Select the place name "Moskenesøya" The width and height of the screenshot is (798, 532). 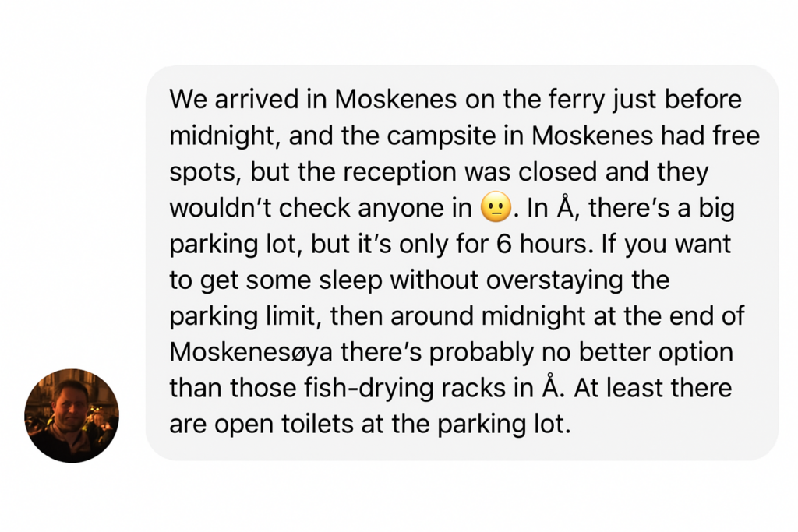(251, 353)
